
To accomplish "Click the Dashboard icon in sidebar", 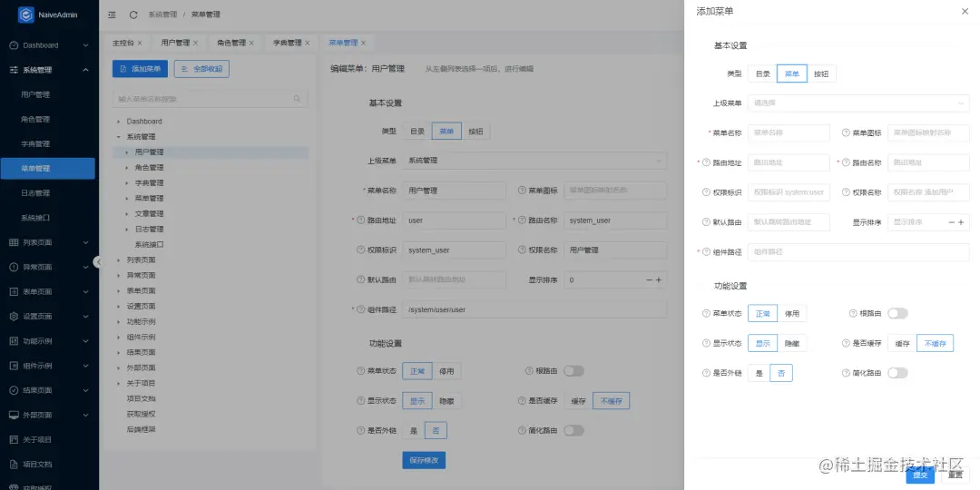I will (14, 45).
